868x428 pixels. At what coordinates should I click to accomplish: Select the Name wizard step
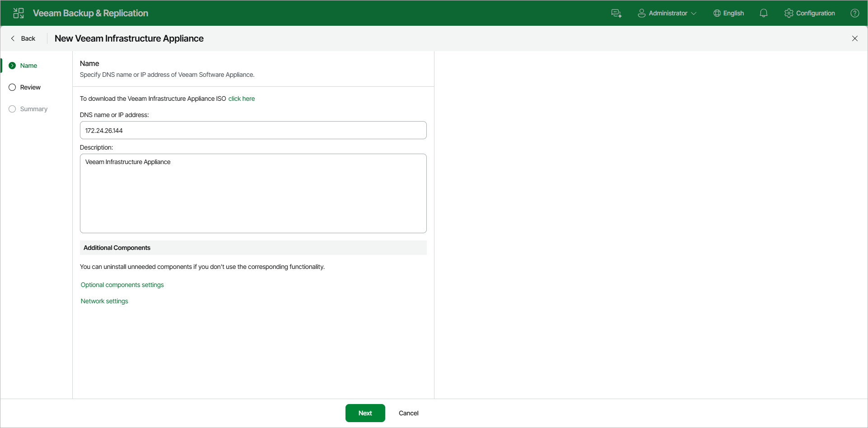(28, 65)
